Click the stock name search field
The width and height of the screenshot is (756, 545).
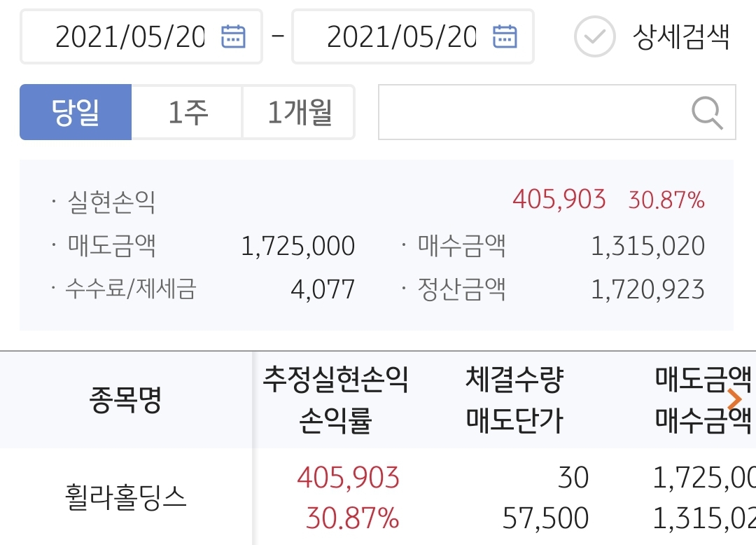(532, 112)
